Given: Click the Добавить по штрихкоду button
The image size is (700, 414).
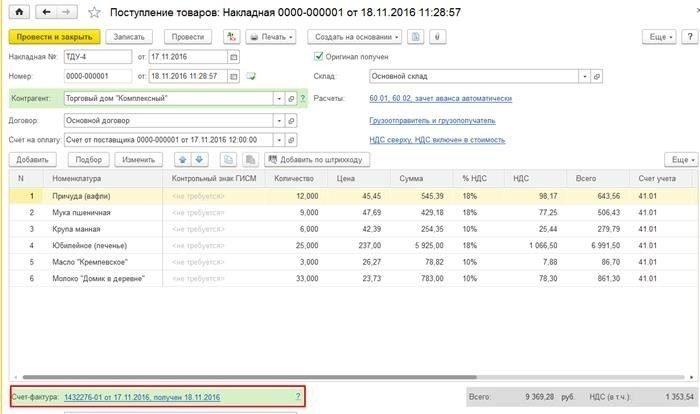Looking at the screenshot, I should pos(314,160).
